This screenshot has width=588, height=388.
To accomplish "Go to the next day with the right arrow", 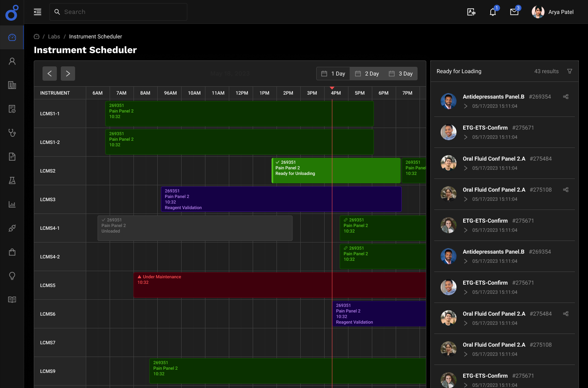I will point(68,74).
